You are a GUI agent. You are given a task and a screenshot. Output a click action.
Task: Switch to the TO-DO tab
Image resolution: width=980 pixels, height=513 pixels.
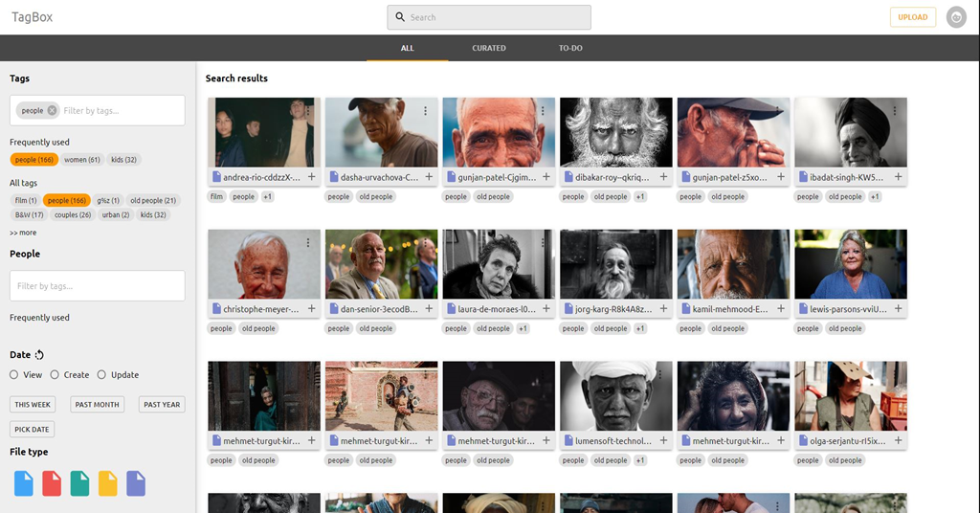pyautogui.click(x=570, y=48)
